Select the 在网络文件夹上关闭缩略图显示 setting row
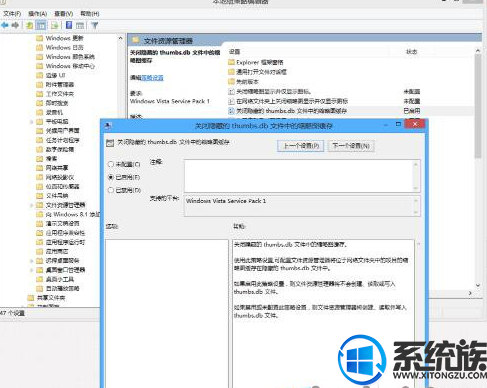The image size is (487, 388). point(292,101)
